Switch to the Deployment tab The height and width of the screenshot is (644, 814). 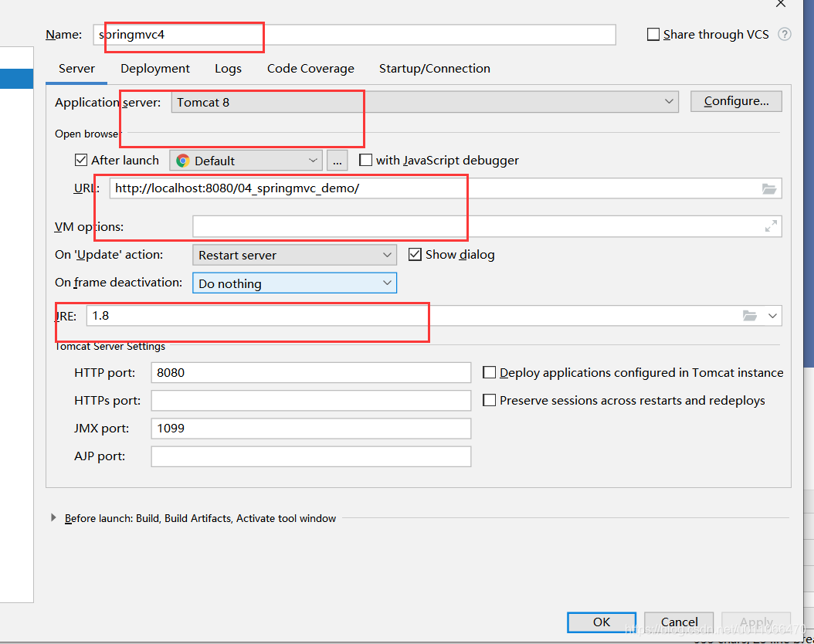tap(155, 69)
